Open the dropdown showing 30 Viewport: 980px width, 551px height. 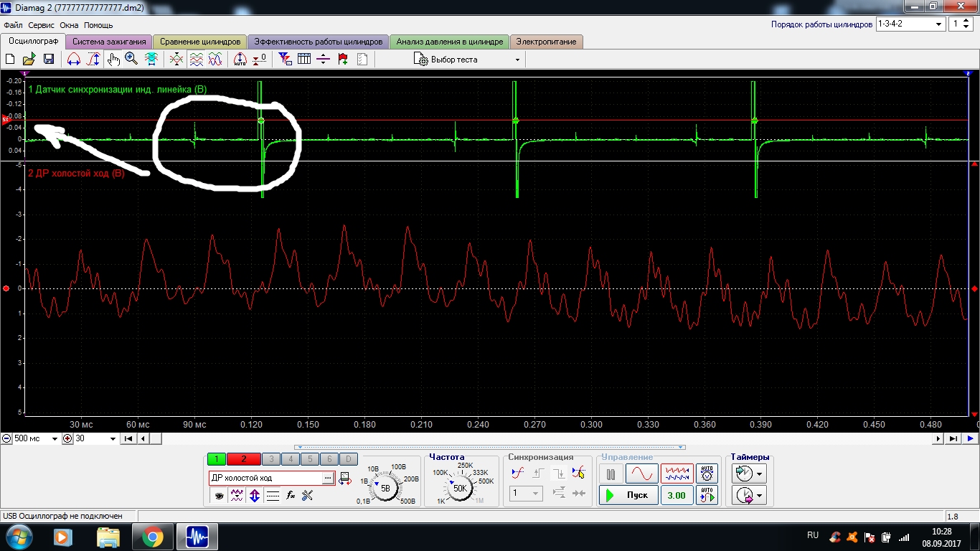(95, 438)
